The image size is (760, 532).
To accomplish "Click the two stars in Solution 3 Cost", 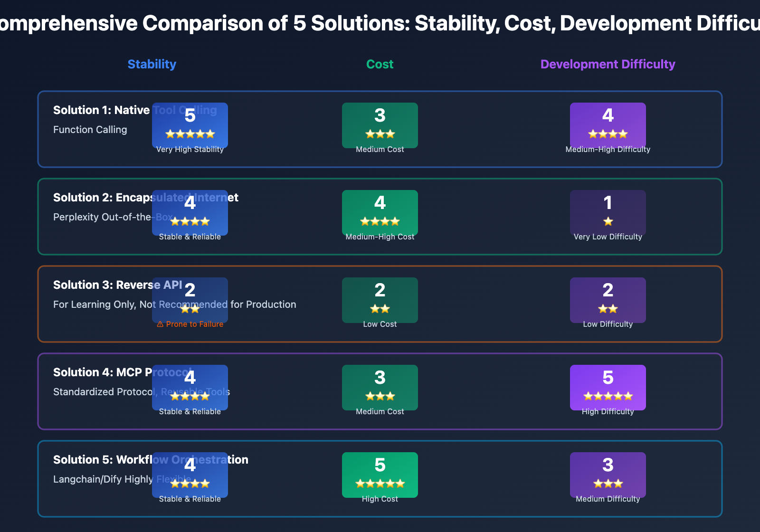I will 380,309.
